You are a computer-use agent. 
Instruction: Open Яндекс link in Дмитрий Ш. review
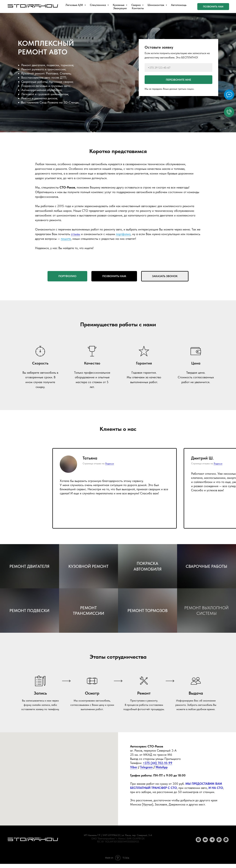click(218, 464)
